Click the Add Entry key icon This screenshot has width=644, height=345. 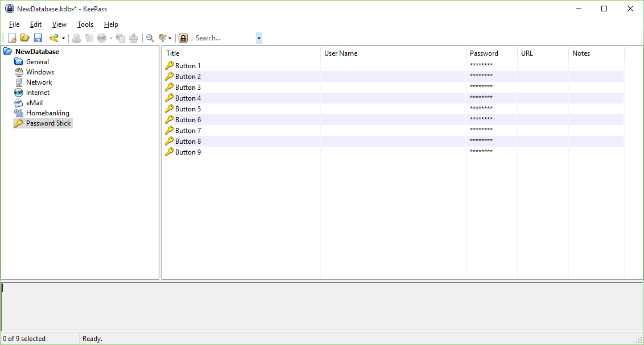coord(54,38)
